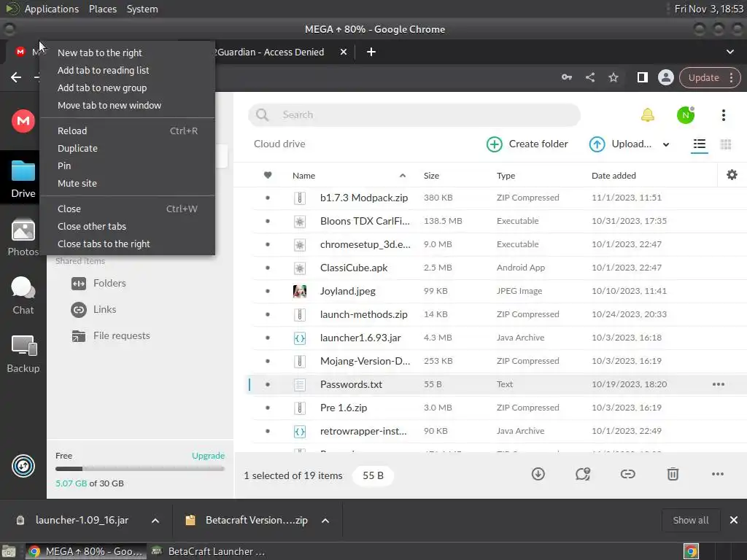Open the MEGA top three-dot menu
747x560 pixels.
point(723,114)
